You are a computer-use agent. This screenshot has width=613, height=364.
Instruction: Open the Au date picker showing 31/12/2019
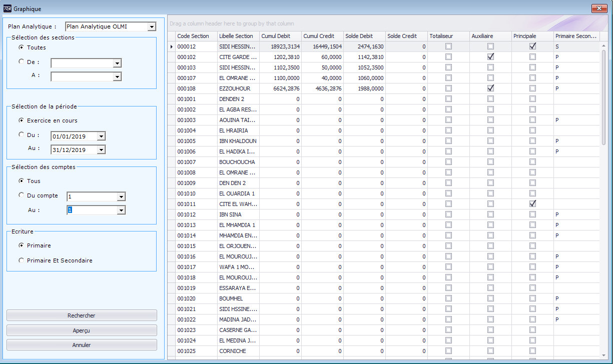[x=101, y=149]
